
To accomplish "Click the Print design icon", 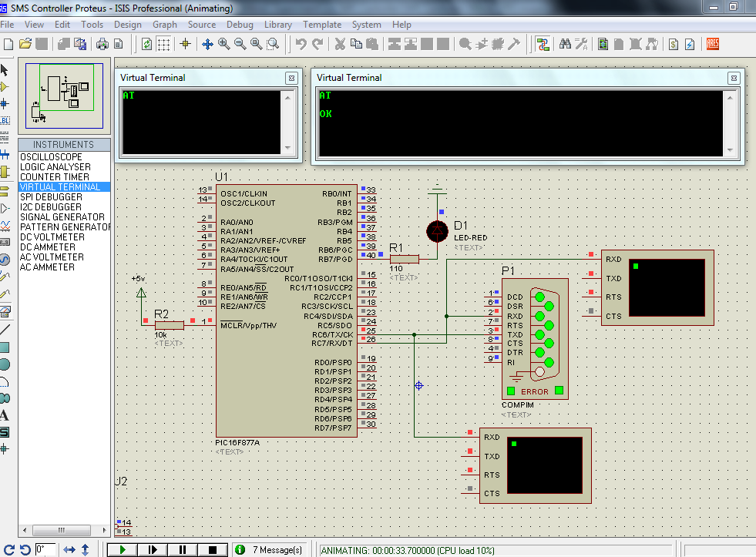I will click(x=102, y=45).
